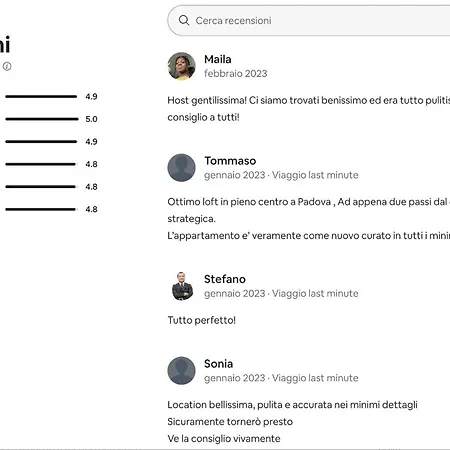The width and height of the screenshot is (450, 450).
Task: Click the rating bar showing 5.0
Action: tap(42, 119)
